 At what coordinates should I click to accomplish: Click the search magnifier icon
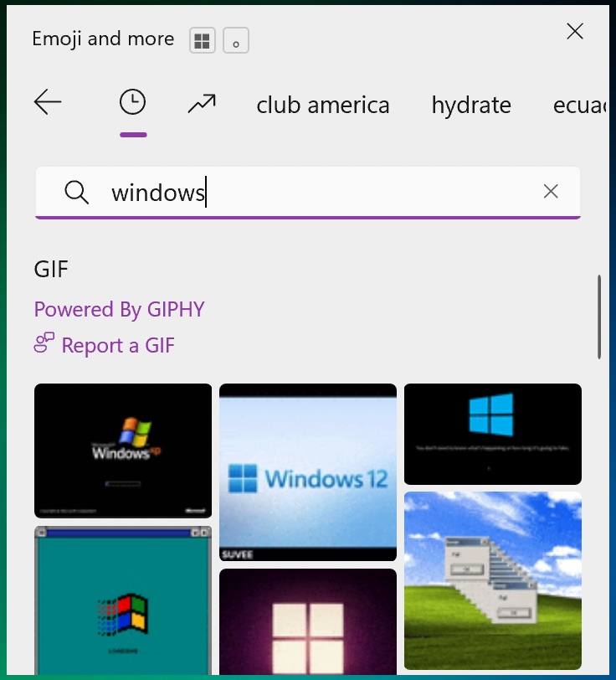tap(77, 192)
